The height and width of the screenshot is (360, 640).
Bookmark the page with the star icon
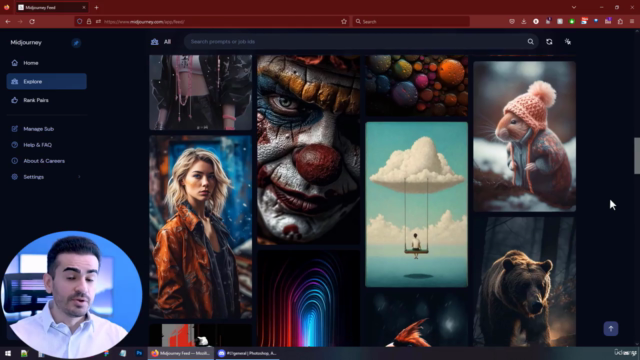coord(344,22)
